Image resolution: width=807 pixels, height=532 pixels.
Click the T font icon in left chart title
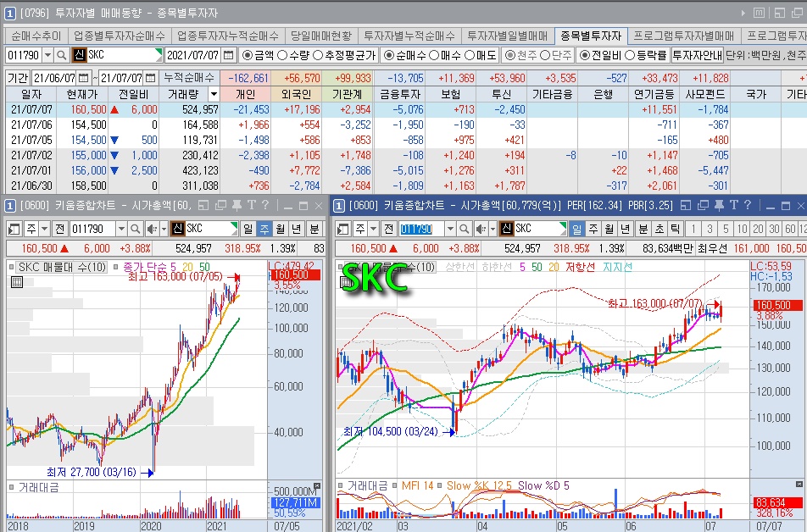pyautogui.click(x=252, y=205)
